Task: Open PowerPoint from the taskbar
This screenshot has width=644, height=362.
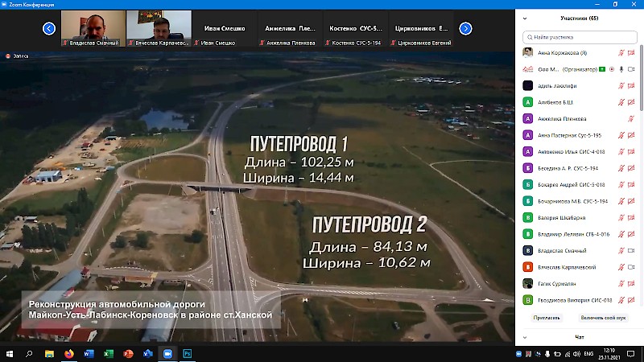Action: (x=127, y=353)
